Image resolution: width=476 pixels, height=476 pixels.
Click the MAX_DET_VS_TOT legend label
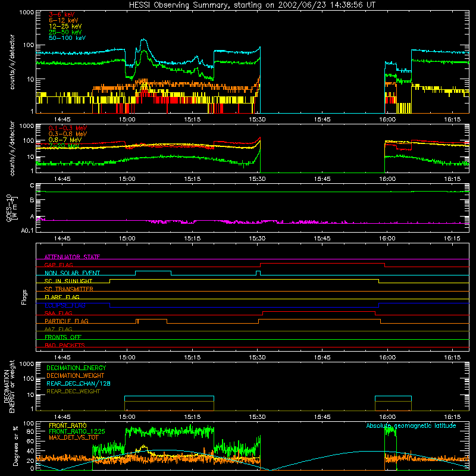[74, 437]
